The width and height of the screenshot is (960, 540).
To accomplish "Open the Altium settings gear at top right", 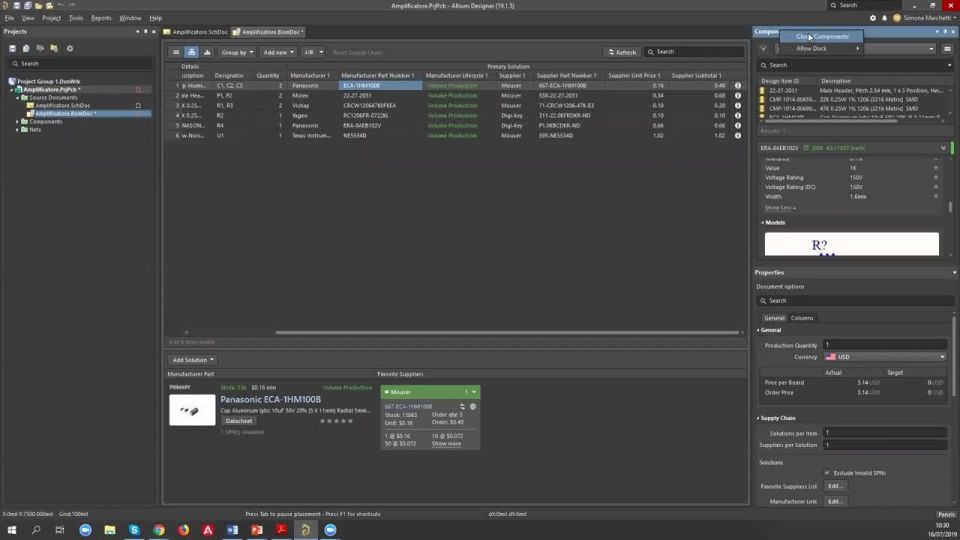I will [873, 18].
